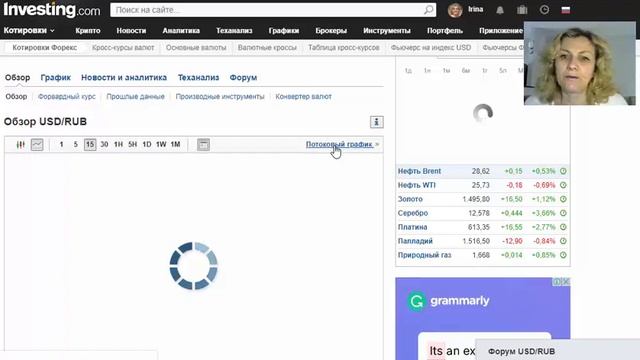Click Irina's profile avatar

click(x=455, y=10)
